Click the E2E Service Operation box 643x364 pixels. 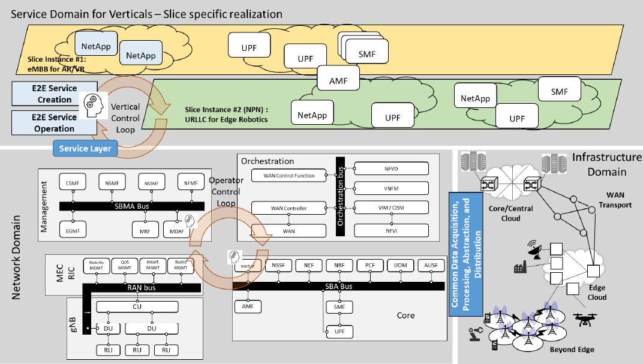[x=53, y=123]
